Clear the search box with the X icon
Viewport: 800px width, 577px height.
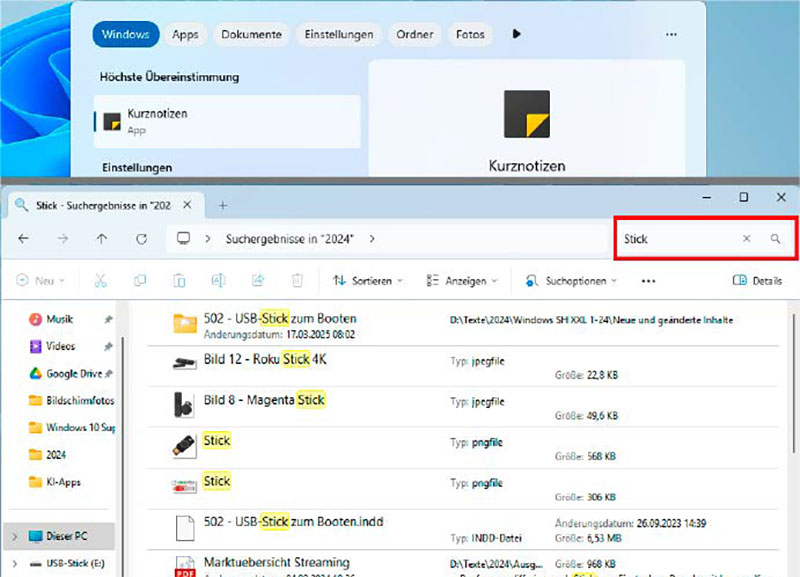pos(747,239)
